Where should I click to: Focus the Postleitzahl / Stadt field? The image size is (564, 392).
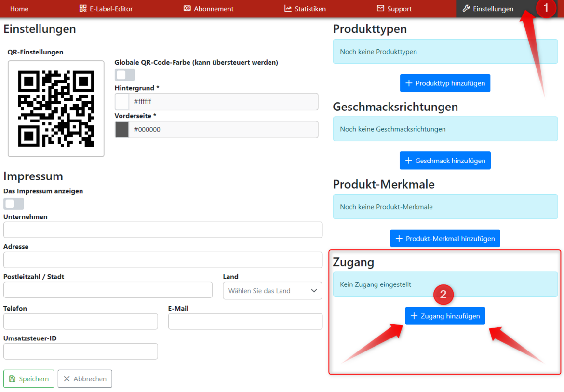(x=108, y=289)
